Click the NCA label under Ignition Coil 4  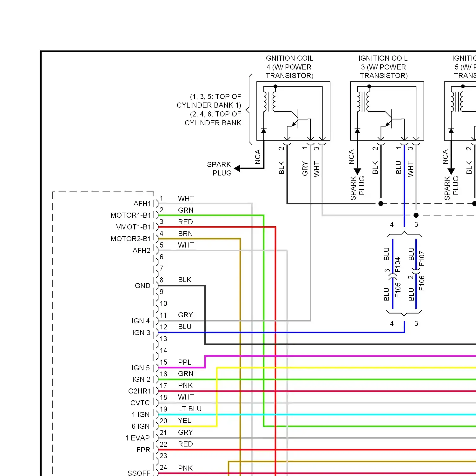[x=258, y=157]
